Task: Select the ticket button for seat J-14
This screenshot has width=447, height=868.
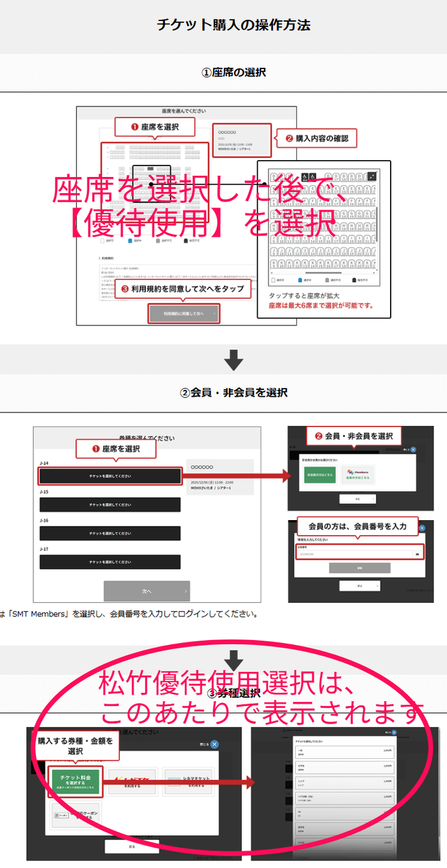Action: (x=110, y=476)
